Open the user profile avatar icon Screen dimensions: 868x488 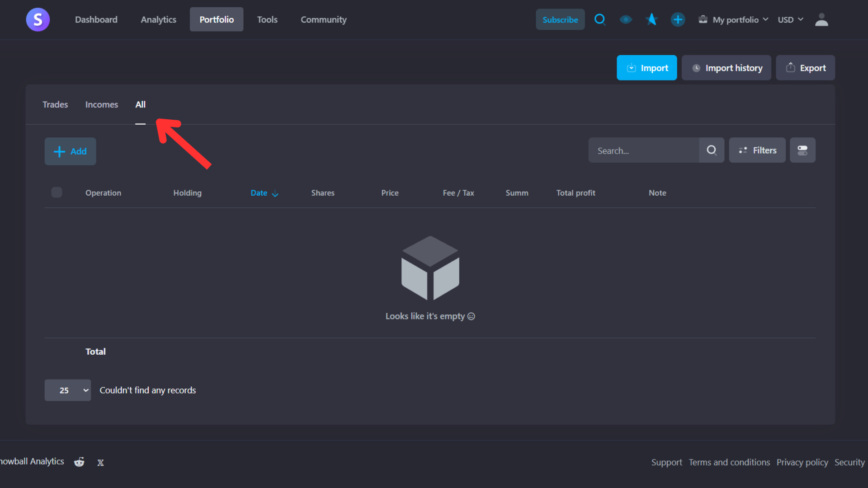(x=821, y=19)
